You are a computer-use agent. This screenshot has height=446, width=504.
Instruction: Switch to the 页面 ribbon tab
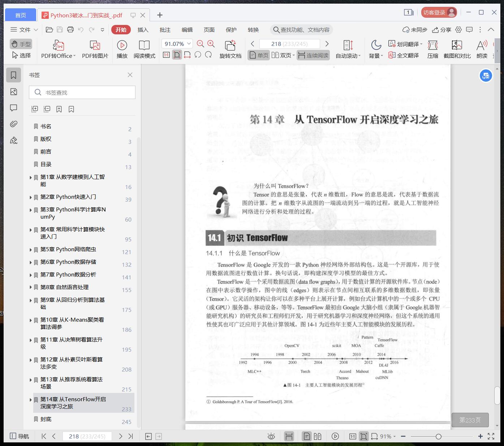tap(209, 30)
